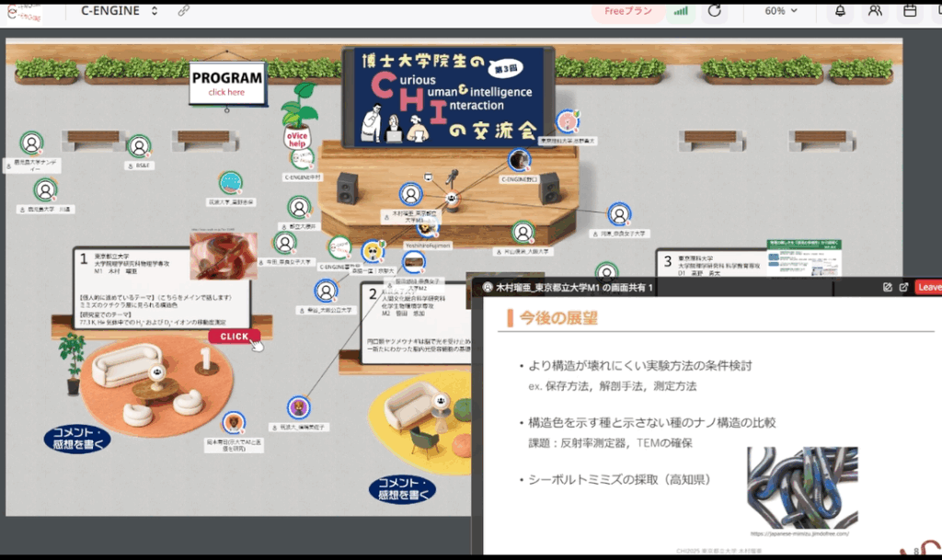Click the reload arrow icon
The height and width of the screenshot is (560, 942).
point(714,11)
